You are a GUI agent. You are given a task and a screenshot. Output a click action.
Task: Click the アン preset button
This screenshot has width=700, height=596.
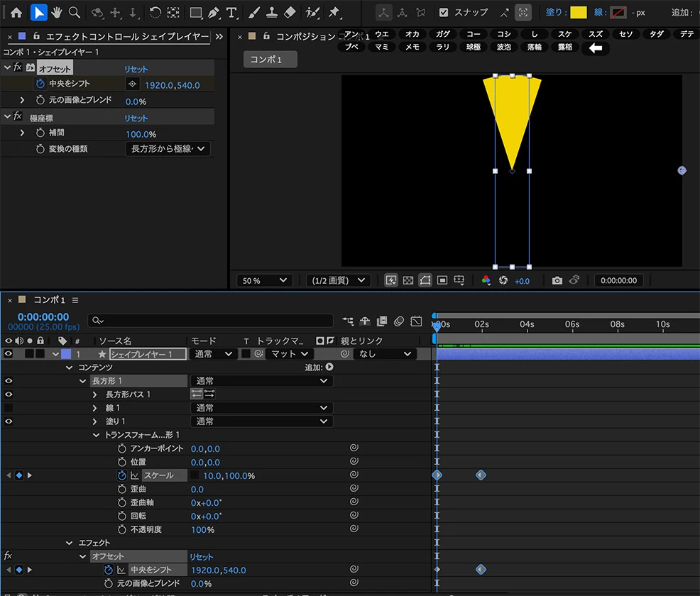tap(351, 34)
